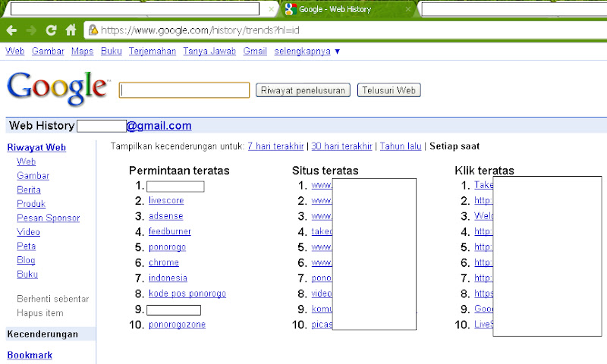Open Maps in top navigation
This screenshot has height=364, width=607.
83,51
